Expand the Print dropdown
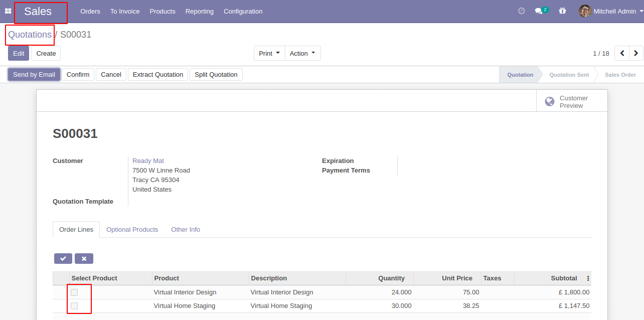This screenshot has height=320, width=644. pyautogui.click(x=269, y=53)
